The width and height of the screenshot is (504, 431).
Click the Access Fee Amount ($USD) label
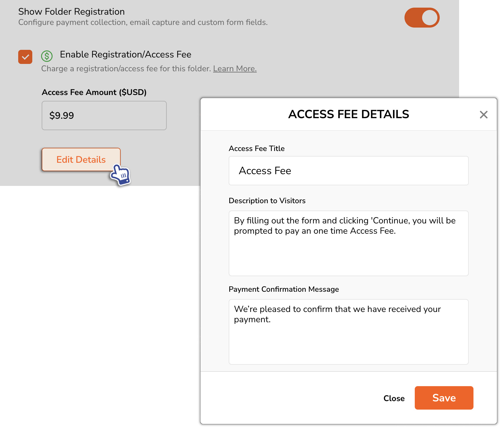coord(94,92)
